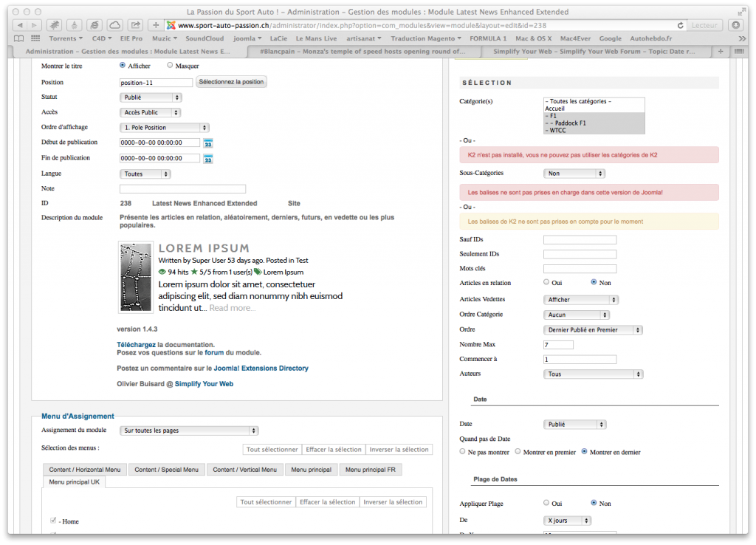Choose Oui for Articles en relation
Viewport: 756px width, 545px height.
(546, 282)
